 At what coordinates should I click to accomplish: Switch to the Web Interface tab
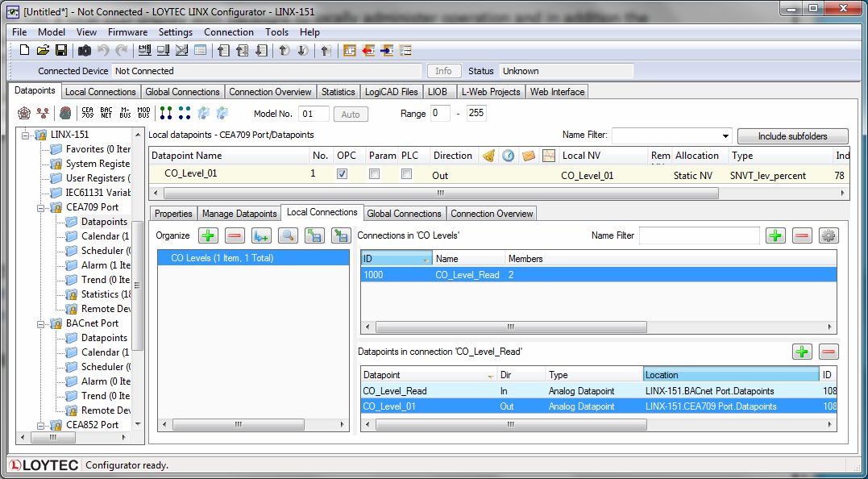coord(557,92)
